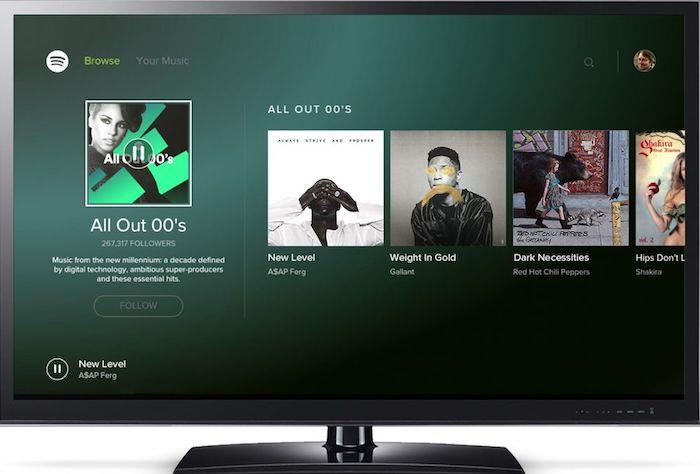Click A$AP Ferg in now playing bar

(x=97, y=375)
